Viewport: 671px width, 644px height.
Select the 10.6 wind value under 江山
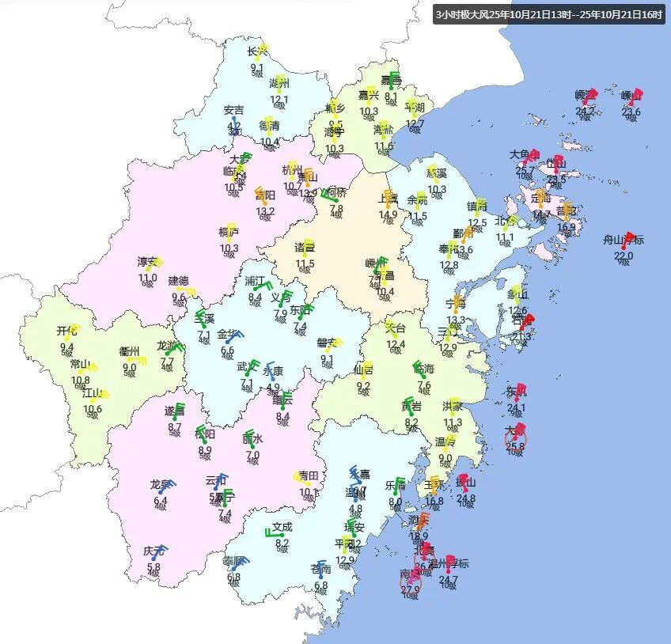point(93,409)
